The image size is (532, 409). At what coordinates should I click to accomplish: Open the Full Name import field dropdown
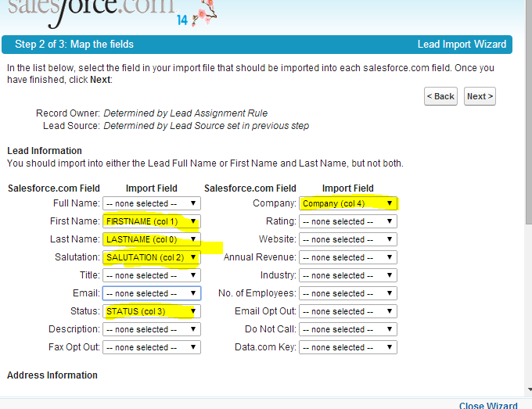point(152,203)
